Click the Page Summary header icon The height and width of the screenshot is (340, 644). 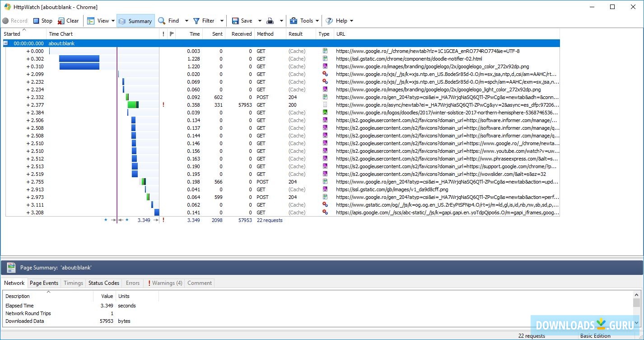coord(11,268)
